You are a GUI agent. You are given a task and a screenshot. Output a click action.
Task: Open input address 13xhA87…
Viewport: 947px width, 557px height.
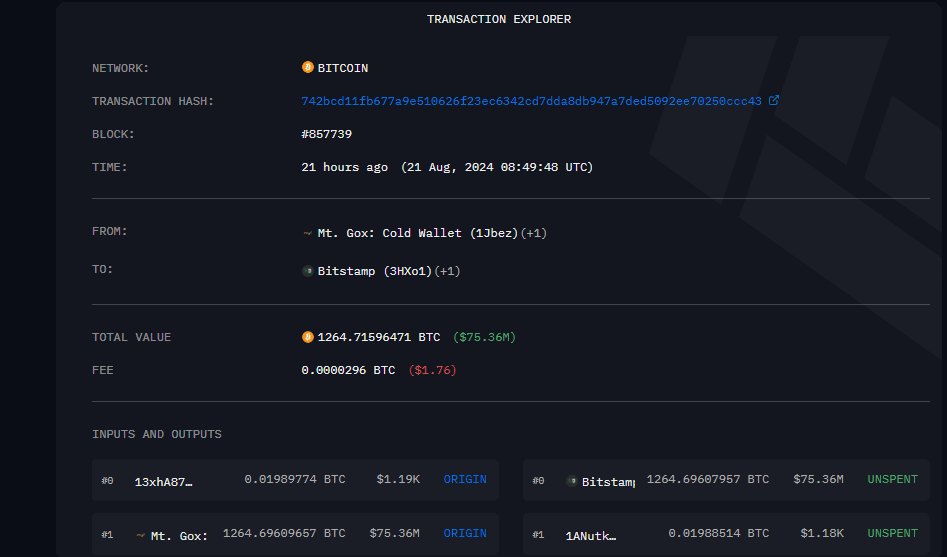(163, 481)
